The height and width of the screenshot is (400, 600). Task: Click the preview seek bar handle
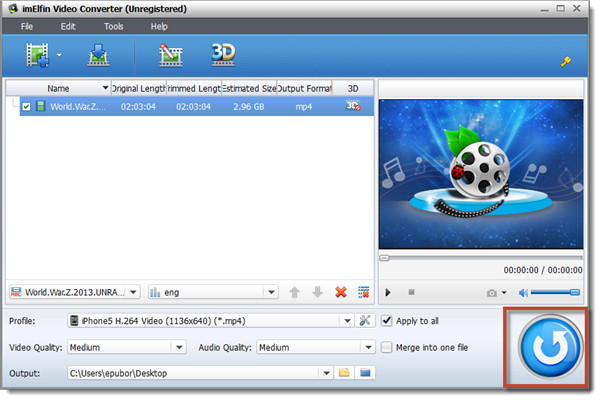pos(384,258)
